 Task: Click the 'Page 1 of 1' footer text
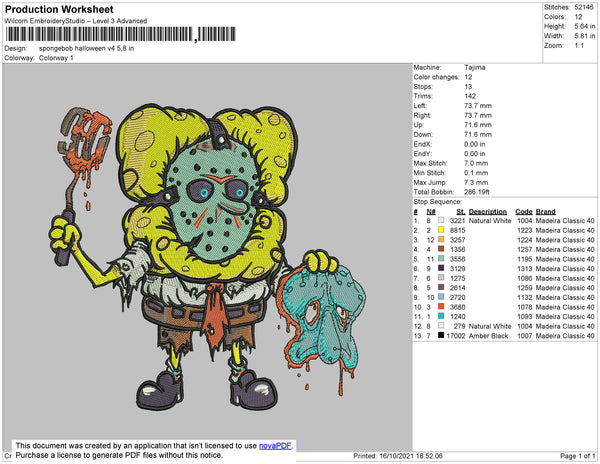coord(578,456)
